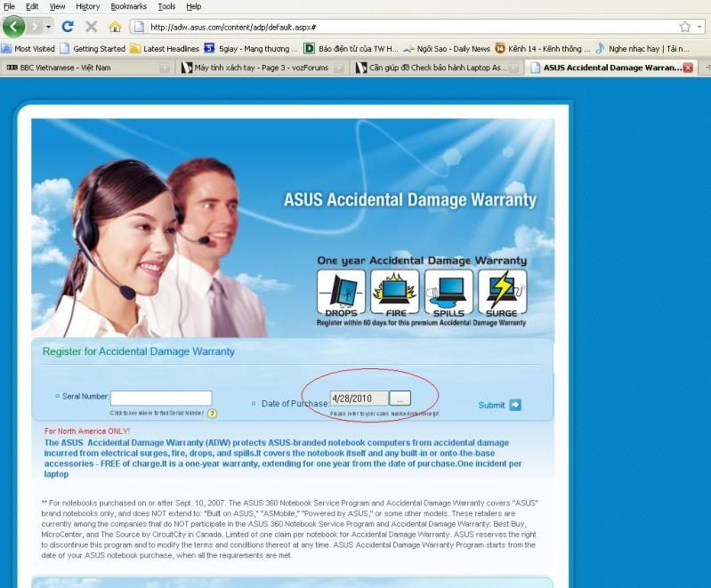This screenshot has height=588, width=711.
Task: Open the Edit menu
Action: (x=32, y=6)
